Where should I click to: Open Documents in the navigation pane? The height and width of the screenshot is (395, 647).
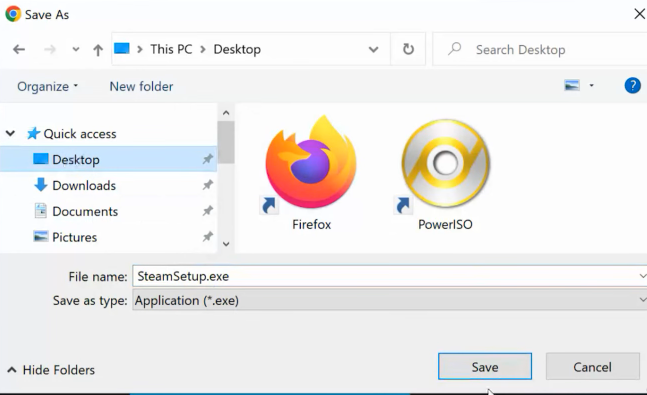(85, 211)
